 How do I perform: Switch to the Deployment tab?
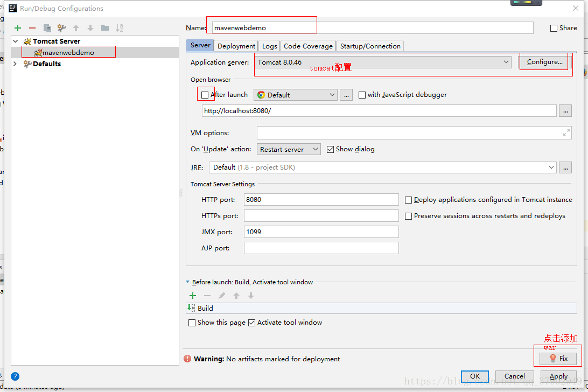pyautogui.click(x=236, y=46)
